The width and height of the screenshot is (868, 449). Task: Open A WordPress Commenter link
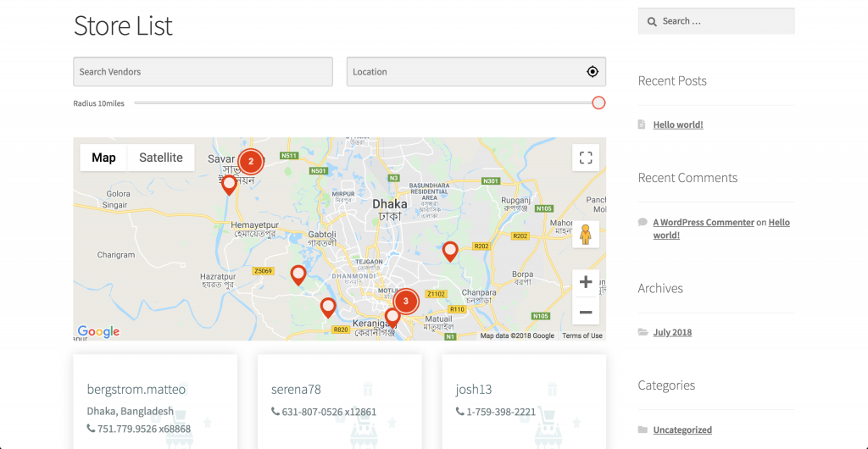(704, 222)
